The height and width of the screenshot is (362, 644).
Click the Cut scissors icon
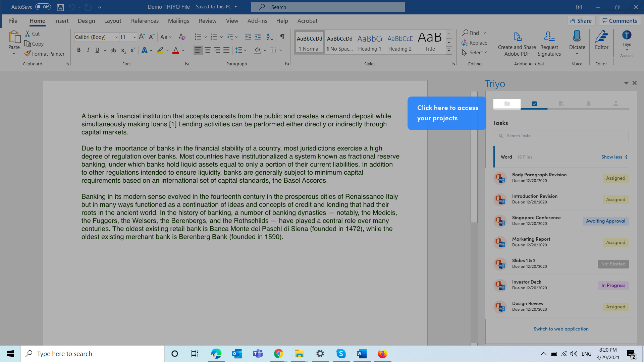point(28,34)
